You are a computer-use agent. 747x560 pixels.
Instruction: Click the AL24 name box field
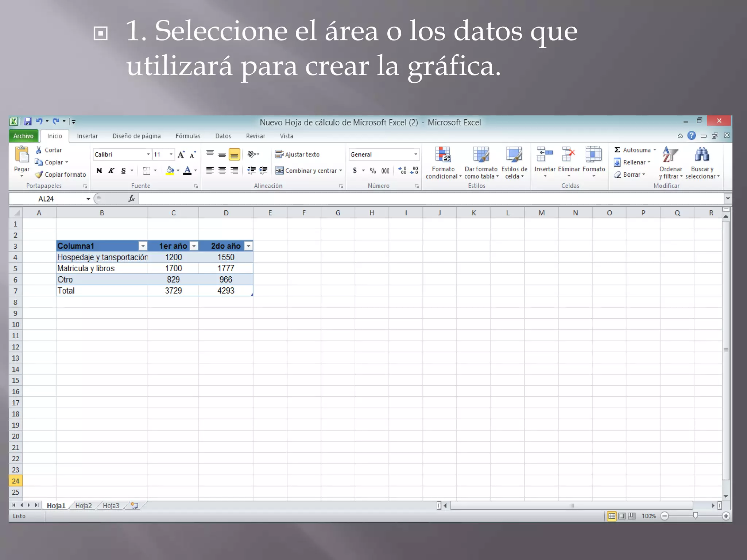(x=58, y=199)
